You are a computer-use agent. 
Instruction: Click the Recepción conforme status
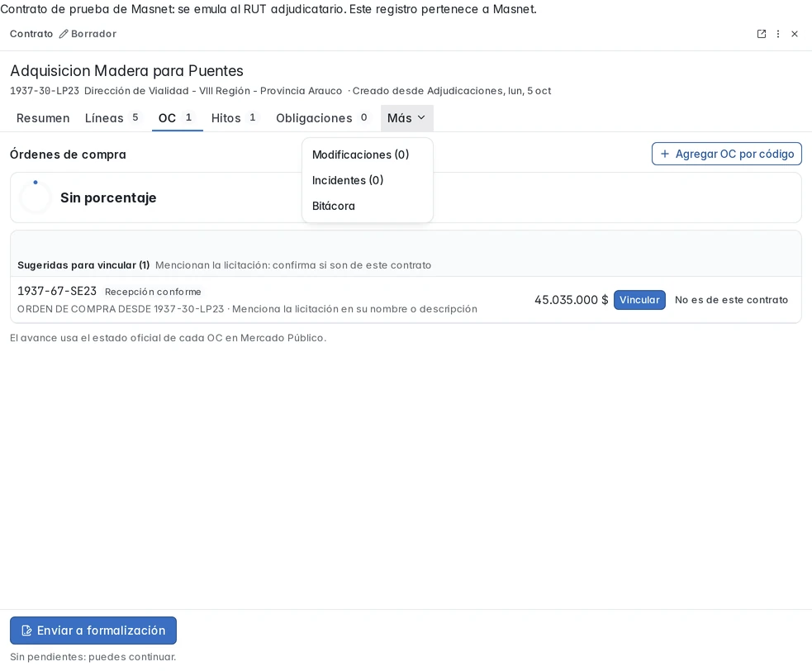153,292
